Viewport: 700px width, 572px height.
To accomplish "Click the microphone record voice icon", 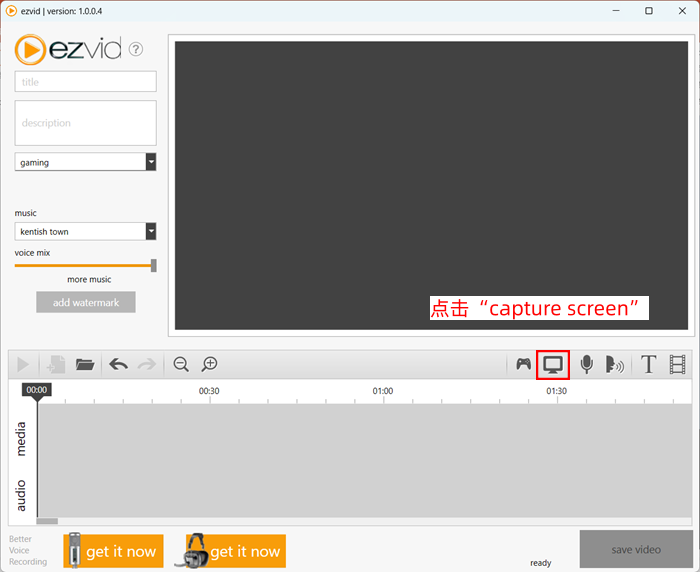I will tap(587, 364).
